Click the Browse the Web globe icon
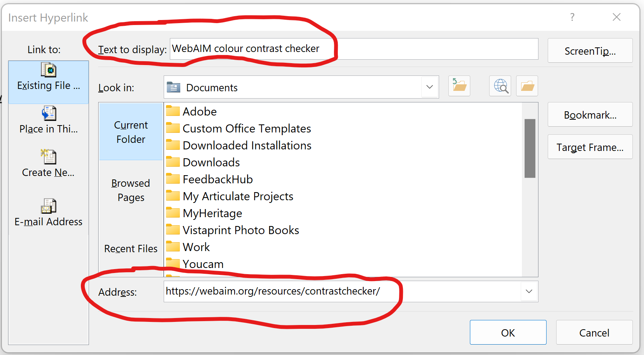 (500, 86)
